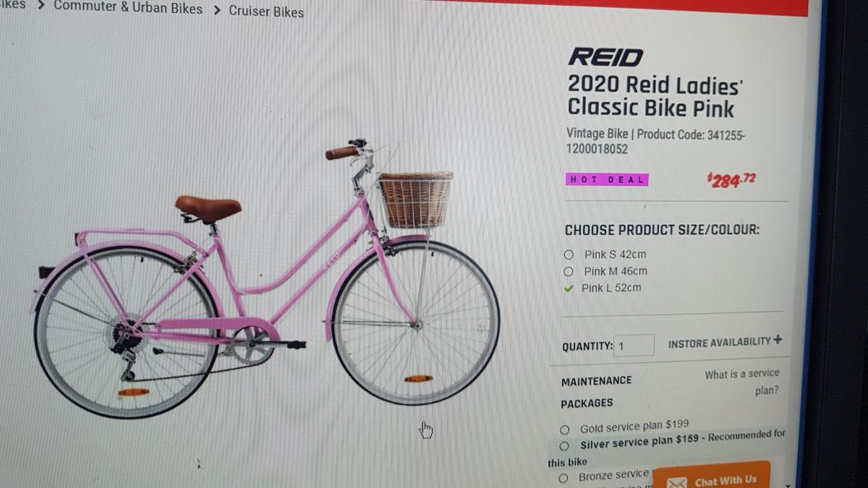Screen dimensions: 868x488
Task: Expand Instore Availability
Action: [725, 341]
